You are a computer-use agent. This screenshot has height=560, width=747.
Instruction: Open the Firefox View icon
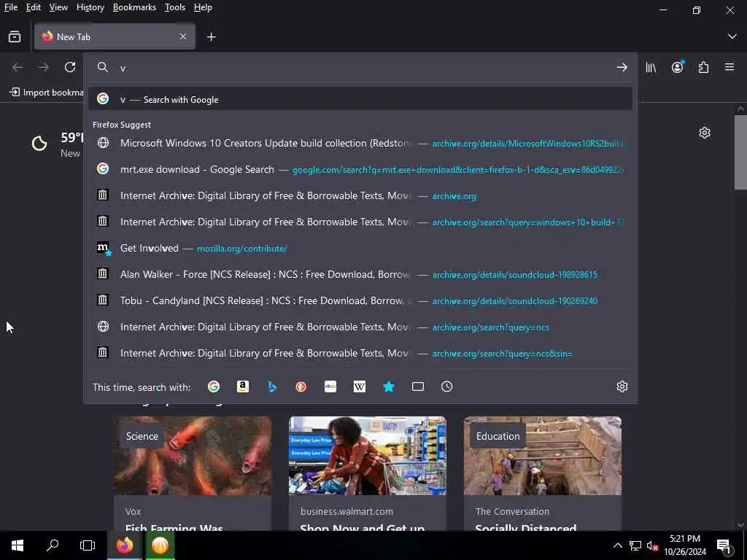coord(15,36)
